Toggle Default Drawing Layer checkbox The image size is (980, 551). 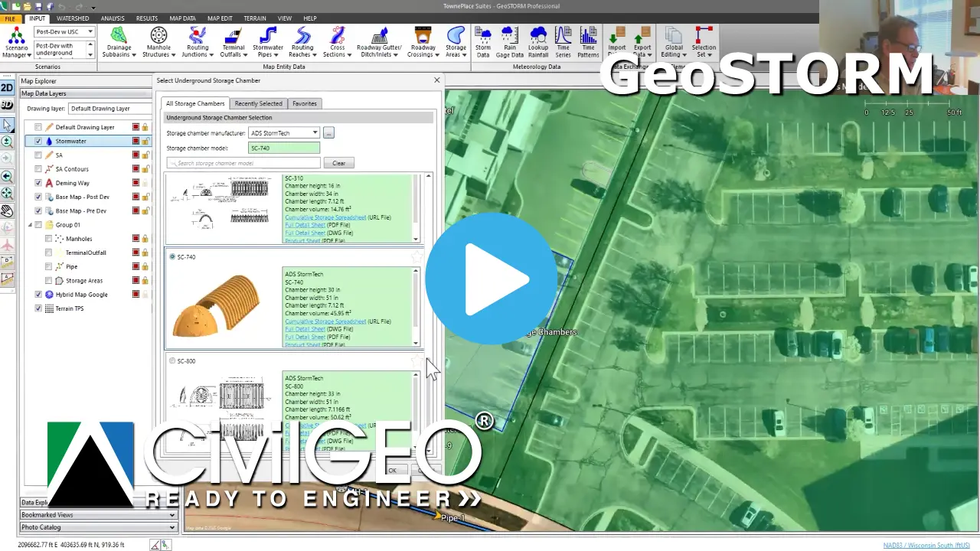pos(38,127)
